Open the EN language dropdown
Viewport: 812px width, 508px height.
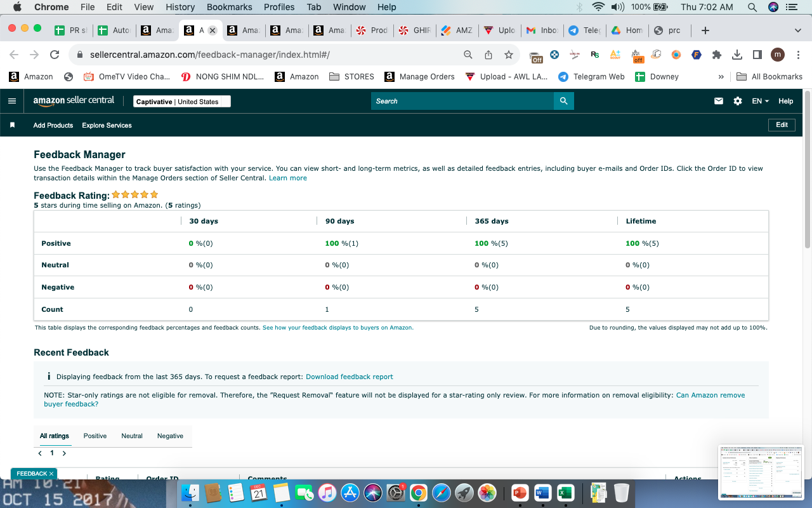click(x=760, y=101)
